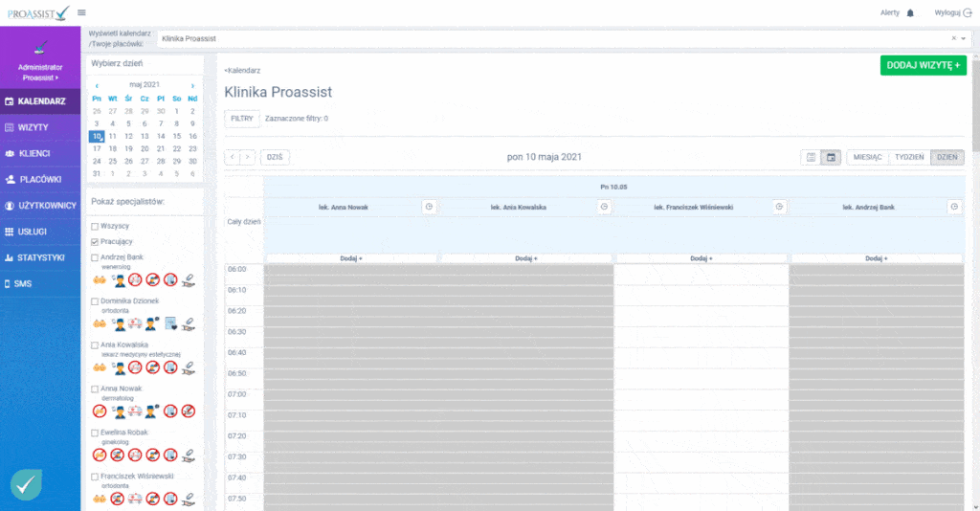This screenshot has height=511, width=980.
Task: Open the Wizyty sidebar menu
Action: pos(40,127)
